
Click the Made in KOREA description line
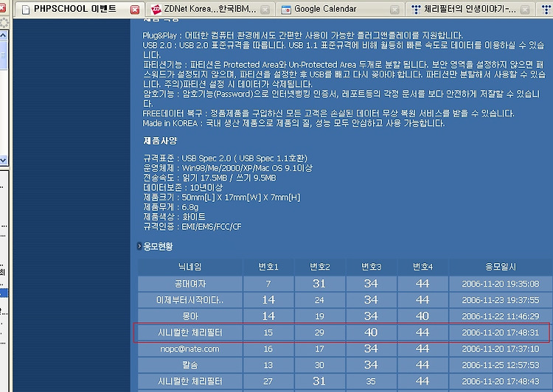pos(293,123)
